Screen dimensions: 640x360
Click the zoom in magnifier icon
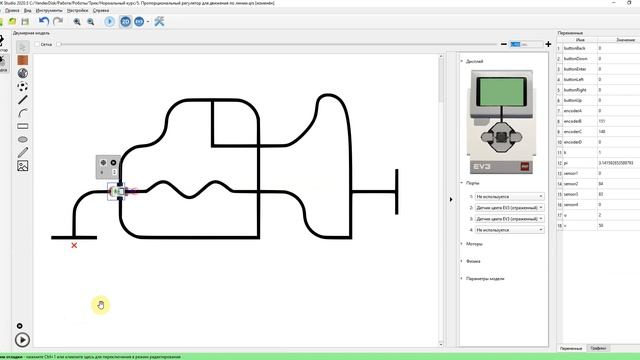(77, 22)
